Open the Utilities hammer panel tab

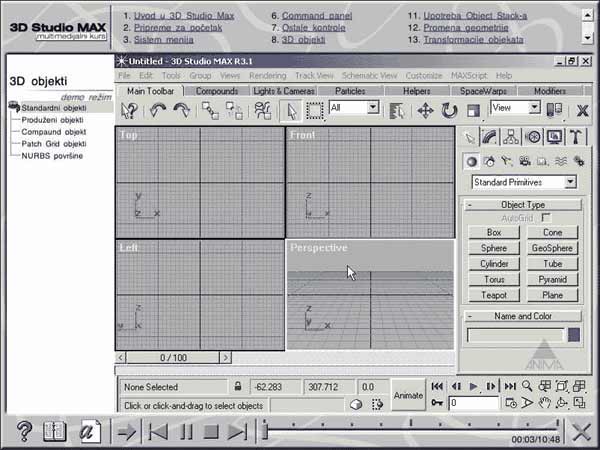576,137
